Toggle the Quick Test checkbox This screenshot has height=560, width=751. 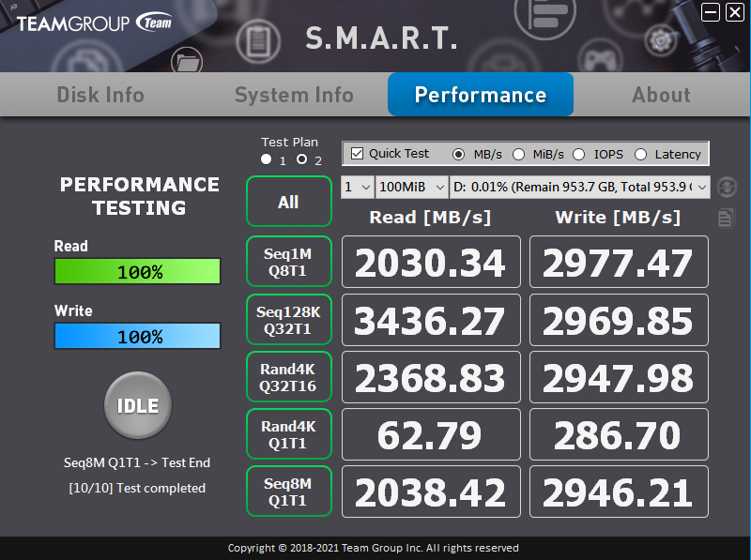pyautogui.click(x=358, y=154)
